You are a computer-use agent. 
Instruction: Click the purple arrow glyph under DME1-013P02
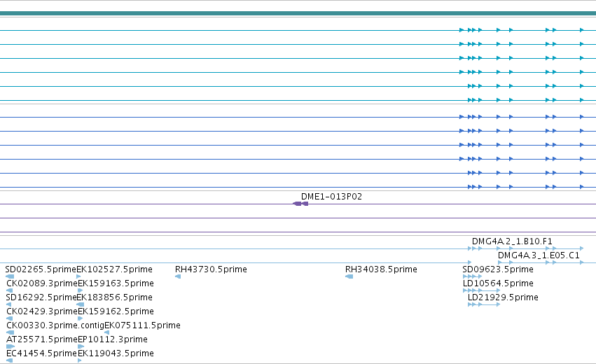coord(300,204)
